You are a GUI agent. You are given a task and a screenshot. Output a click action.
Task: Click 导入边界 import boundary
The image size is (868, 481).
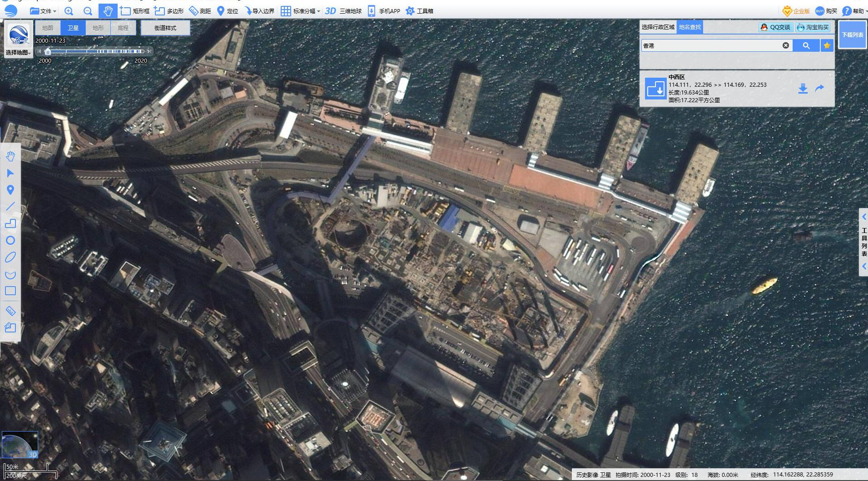tap(259, 11)
